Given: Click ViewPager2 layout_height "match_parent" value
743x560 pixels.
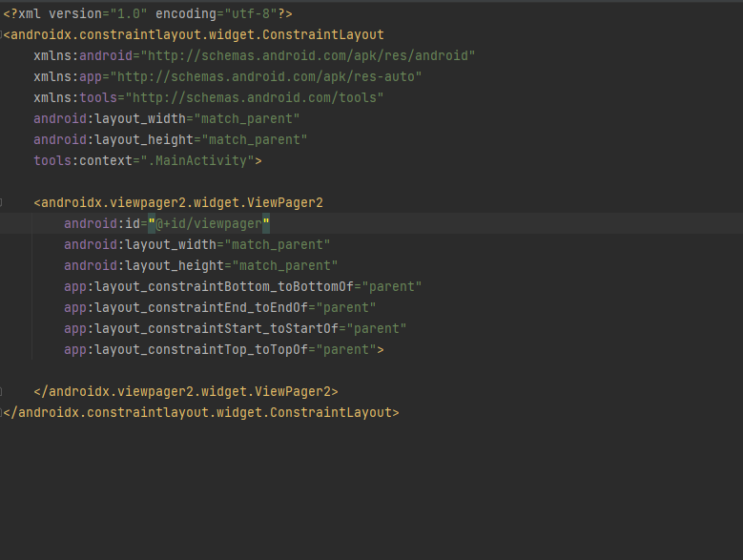Looking at the screenshot, I should (x=285, y=266).
